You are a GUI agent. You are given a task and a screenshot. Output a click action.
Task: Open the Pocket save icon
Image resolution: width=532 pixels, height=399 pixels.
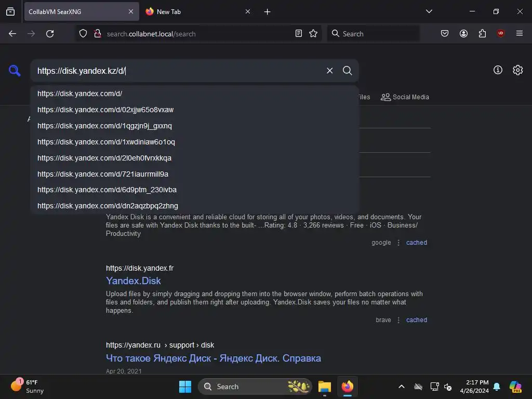[x=445, y=33]
